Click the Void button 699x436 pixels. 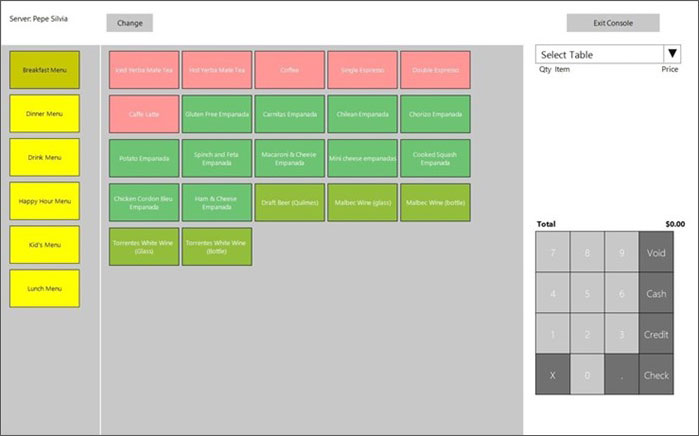[656, 252]
